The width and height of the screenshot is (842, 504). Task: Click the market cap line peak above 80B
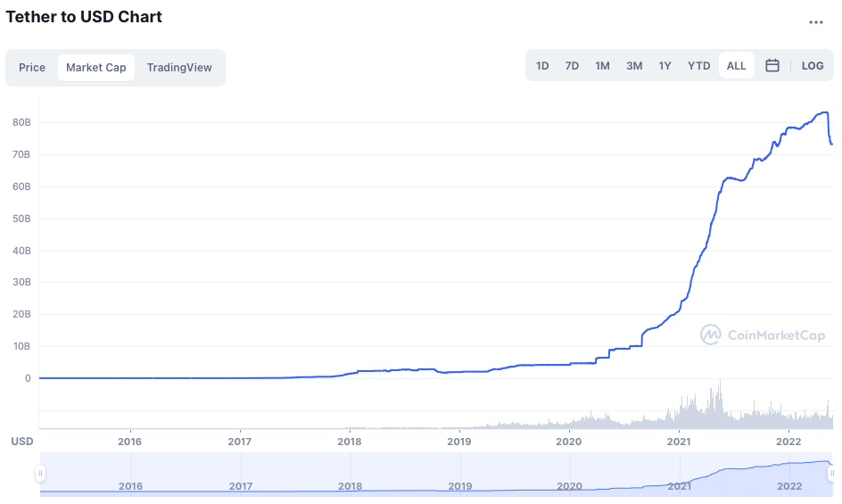pyautogui.click(x=825, y=112)
